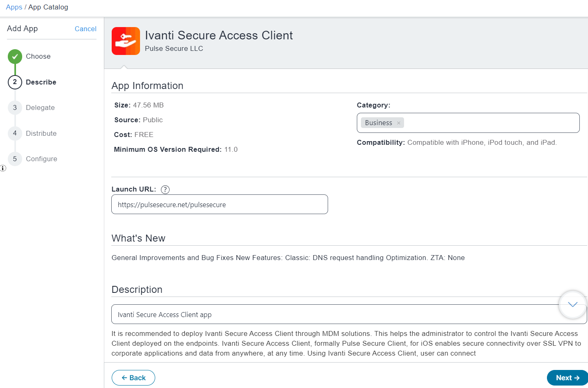588x388 pixels.
Task: Expand the description with the round chevron button
Action: (573, 305)
